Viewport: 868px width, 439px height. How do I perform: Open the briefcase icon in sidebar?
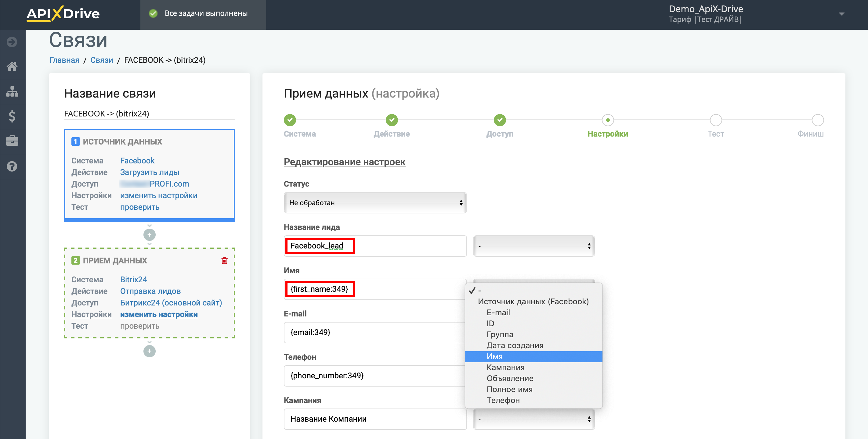(12, 141)
